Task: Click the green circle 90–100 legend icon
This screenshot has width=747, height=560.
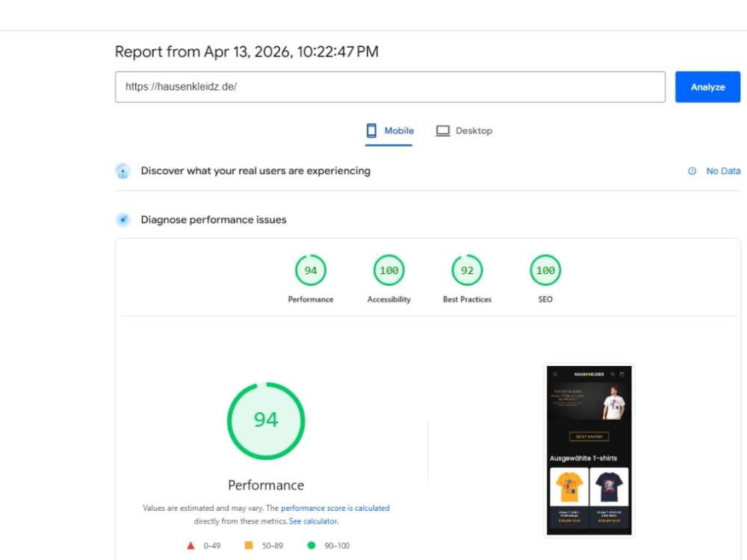Action: coord(311,545)
